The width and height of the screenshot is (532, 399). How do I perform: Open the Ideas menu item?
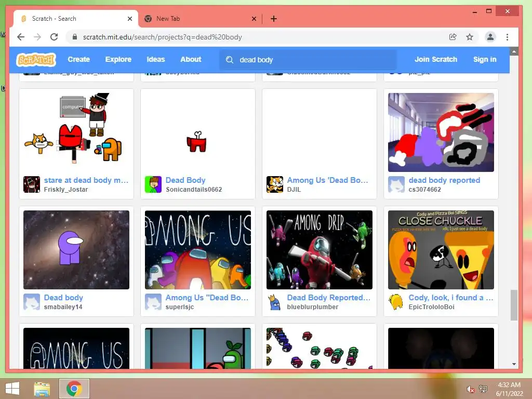(x=156, y=59)
